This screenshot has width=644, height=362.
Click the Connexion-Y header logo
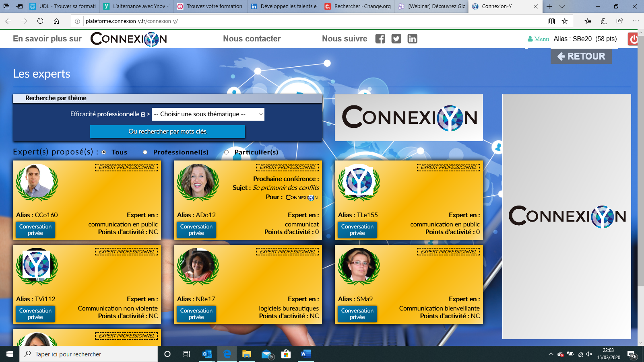(x=129, y=39)
